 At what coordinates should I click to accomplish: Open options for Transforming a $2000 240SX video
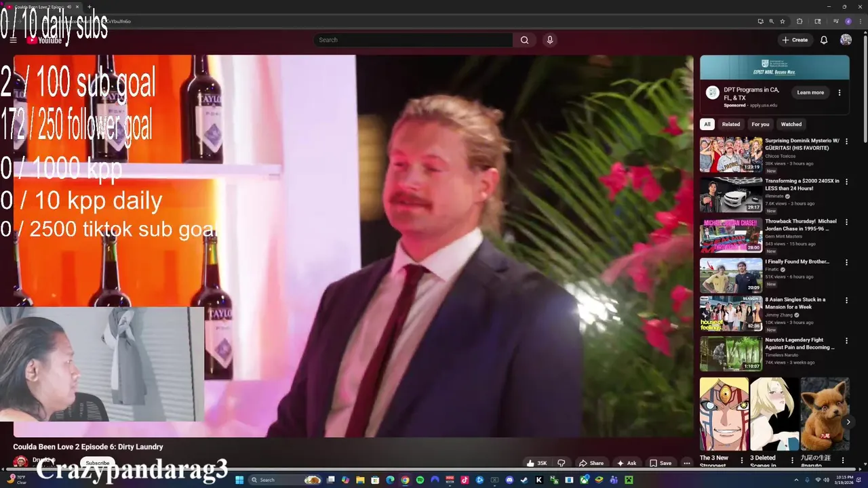coord(846,182)
